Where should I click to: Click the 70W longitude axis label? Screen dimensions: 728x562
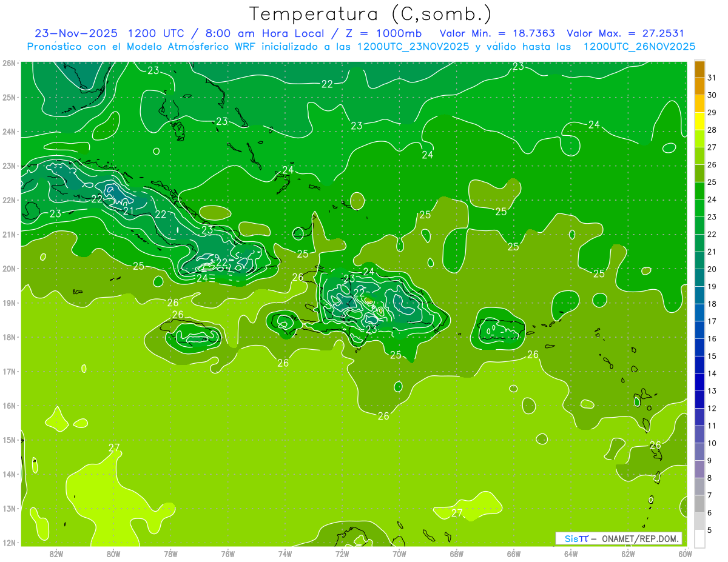point(399,554)
